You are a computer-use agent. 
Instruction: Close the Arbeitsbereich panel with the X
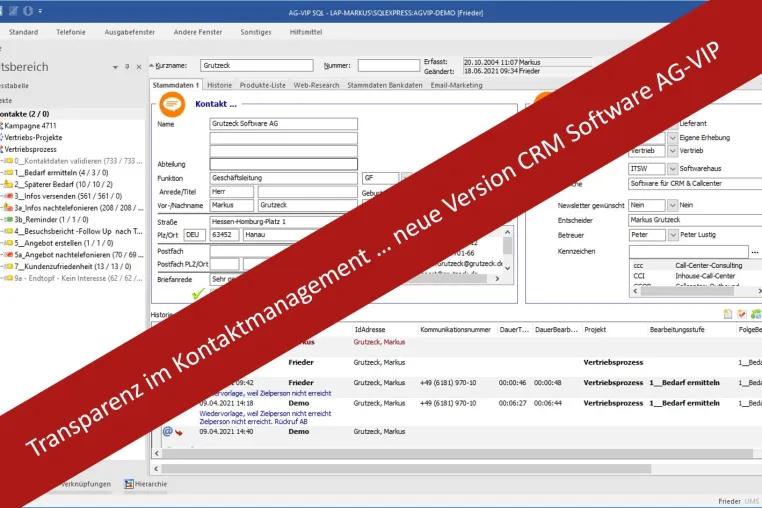pyautogui.click(x=139, y=67)
